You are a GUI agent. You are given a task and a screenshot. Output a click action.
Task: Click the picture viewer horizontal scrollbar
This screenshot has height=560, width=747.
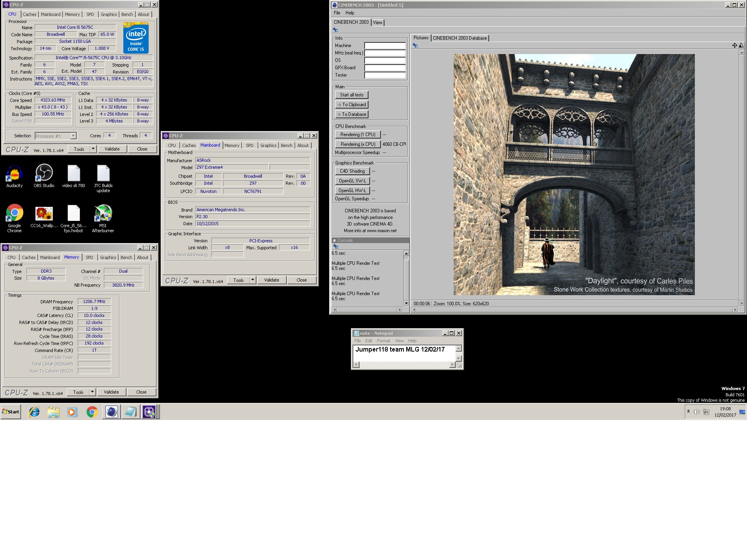tap(574, 310)
